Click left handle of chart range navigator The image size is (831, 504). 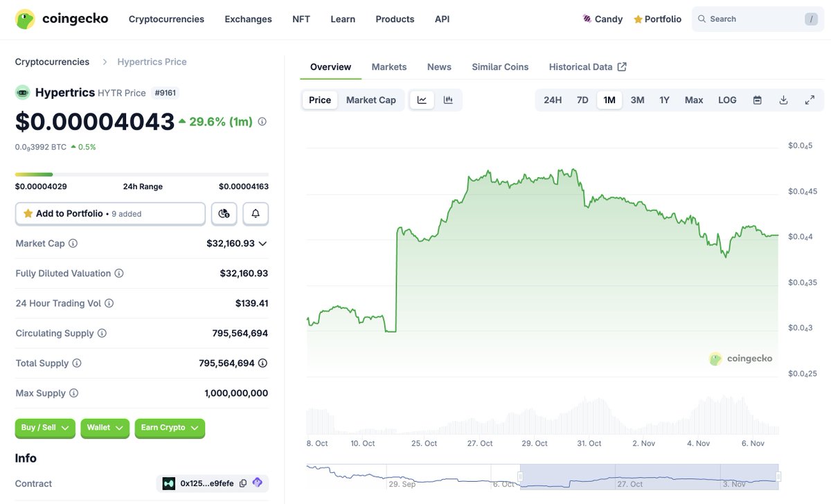[520, 476]
